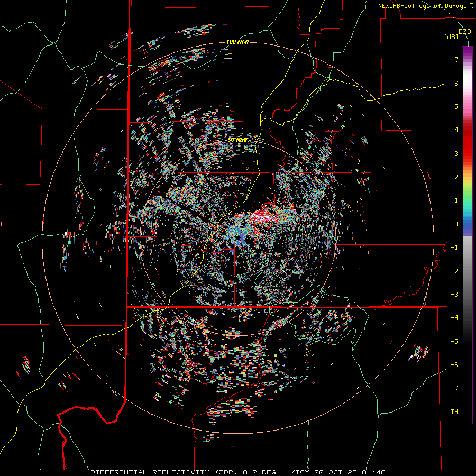Click the -3 tick label on the colorbar

click(x=454, y=294)
